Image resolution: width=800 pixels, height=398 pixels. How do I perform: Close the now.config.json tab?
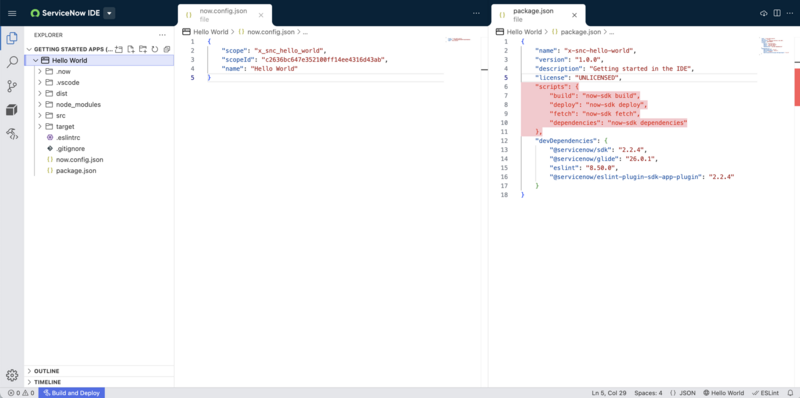(261, 15)
